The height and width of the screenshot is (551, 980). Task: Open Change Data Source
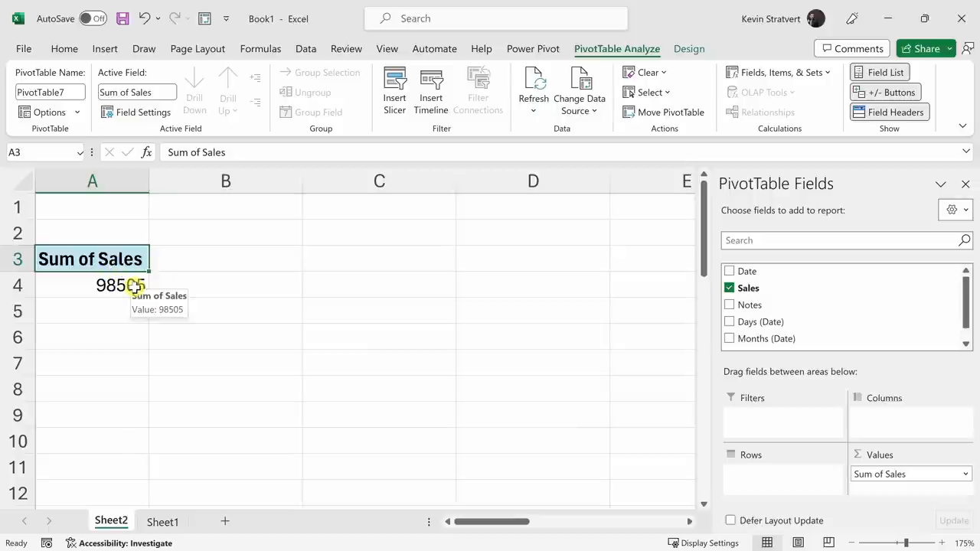pyautogui.click(x=580, y=91)
